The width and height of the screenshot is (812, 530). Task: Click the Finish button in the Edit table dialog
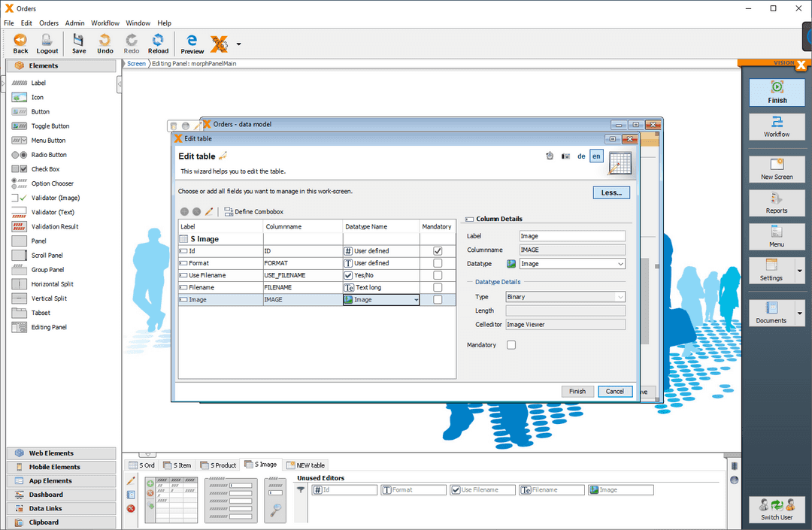coord(577,391)
